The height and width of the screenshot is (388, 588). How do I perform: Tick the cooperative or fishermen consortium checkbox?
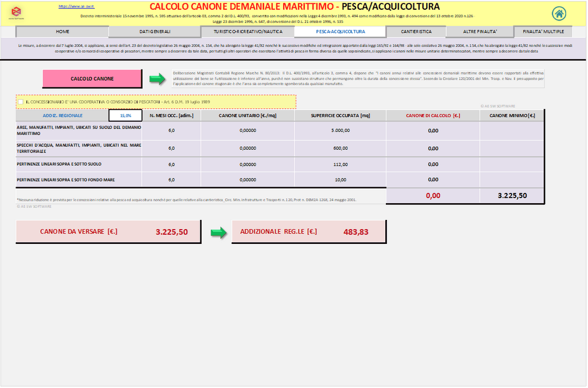21,102
